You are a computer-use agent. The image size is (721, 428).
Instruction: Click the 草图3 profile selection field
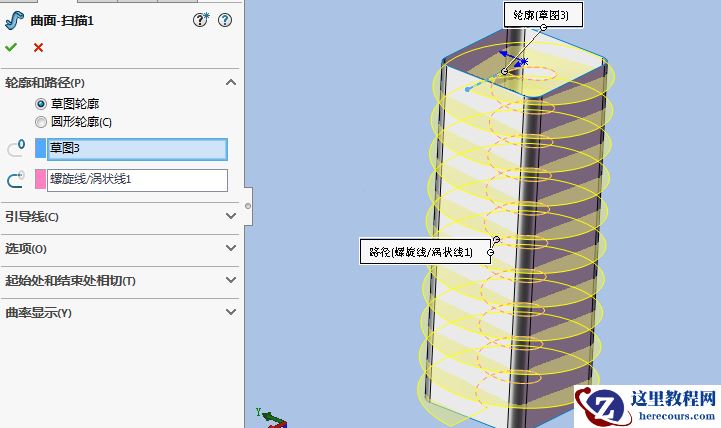137,149
